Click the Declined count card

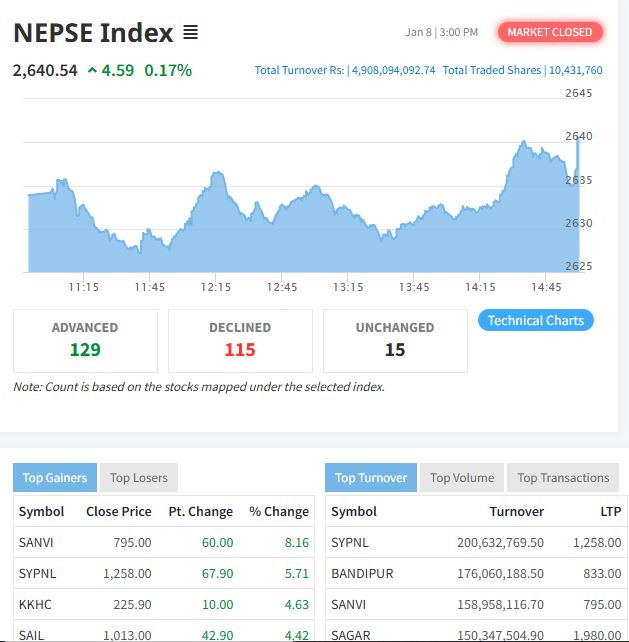click(240, 340)
